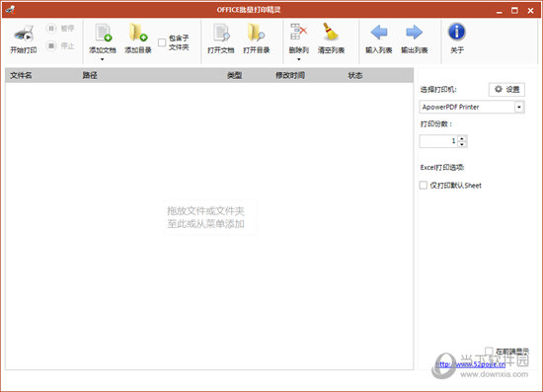This screenshot has width=543, height=392.
Task: Click the pause (暂停) button
Action: coord(60,28)
